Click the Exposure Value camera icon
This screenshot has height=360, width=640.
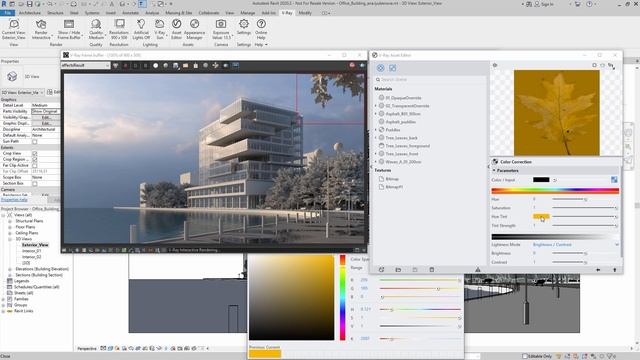point(221,24)
